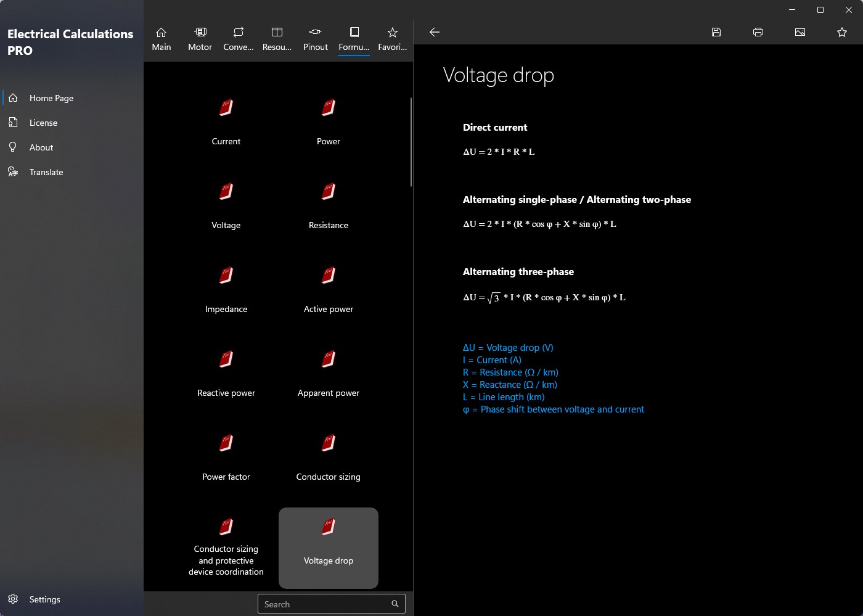Switch to the Motor tab
Image resolution: width=863 pixels, height=616 pixels.
point(200,39)
